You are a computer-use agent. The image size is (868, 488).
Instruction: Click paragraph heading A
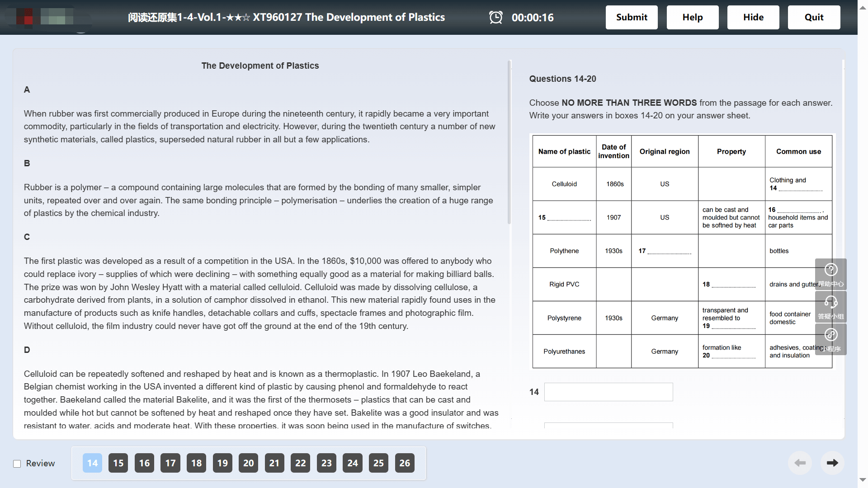27,89
